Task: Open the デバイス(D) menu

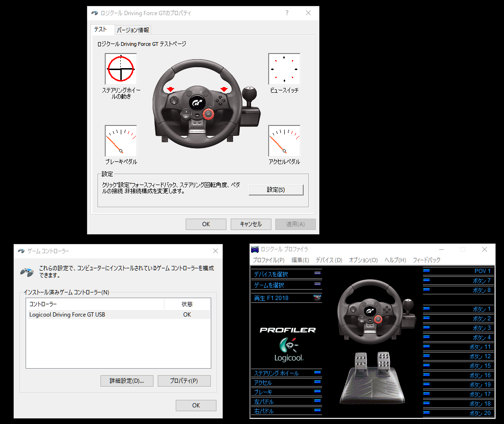Action: pos(329,260)
